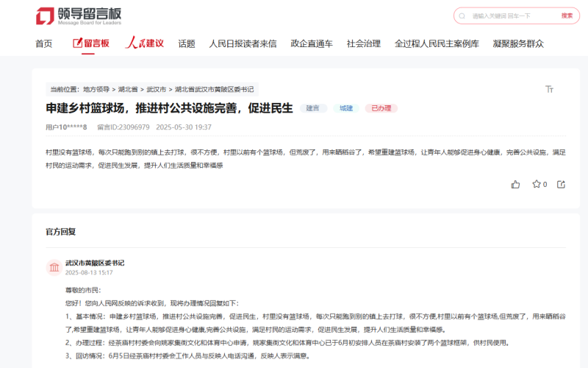Click the username 用户10*****8
This screenshot has width=588, height=368.
pyautogui.click(x=66, y=127)
